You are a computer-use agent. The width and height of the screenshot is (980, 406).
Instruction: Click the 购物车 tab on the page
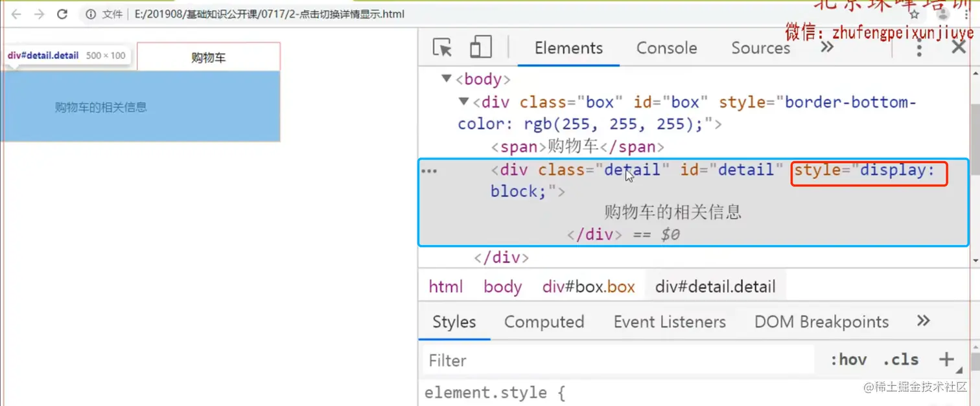point(209,57)
